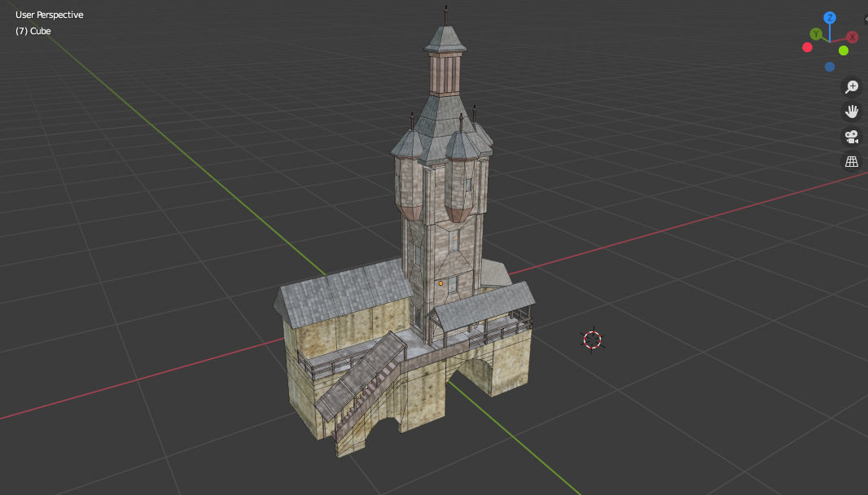This screenshot has width=868, height=495.
Task: Click the negative Y axis ball
Action: (x=844, y=50)
